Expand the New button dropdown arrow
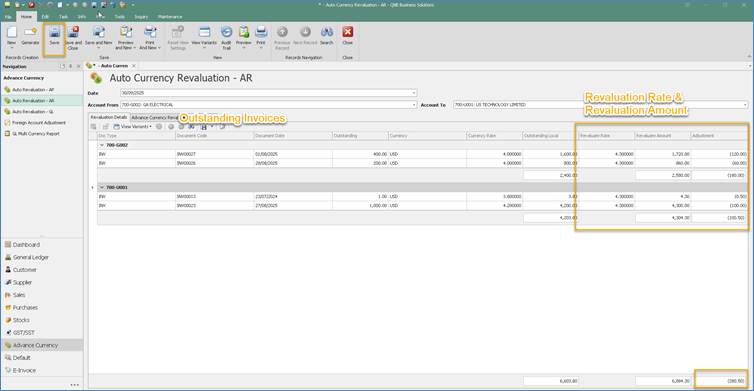The height and width of the screenshot is (391, 754). pyautogui.click(x=12, y=48)
